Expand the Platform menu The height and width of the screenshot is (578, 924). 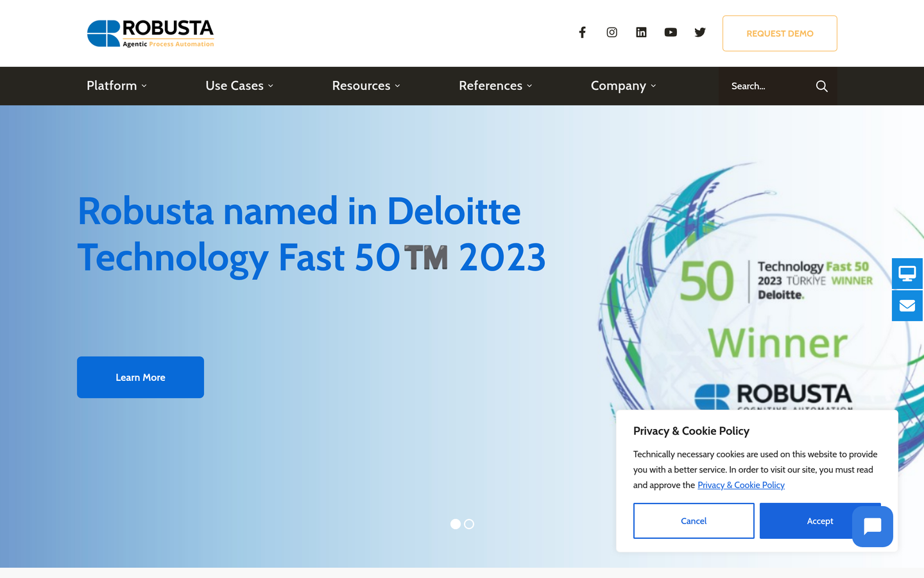(x=117, y=85)
